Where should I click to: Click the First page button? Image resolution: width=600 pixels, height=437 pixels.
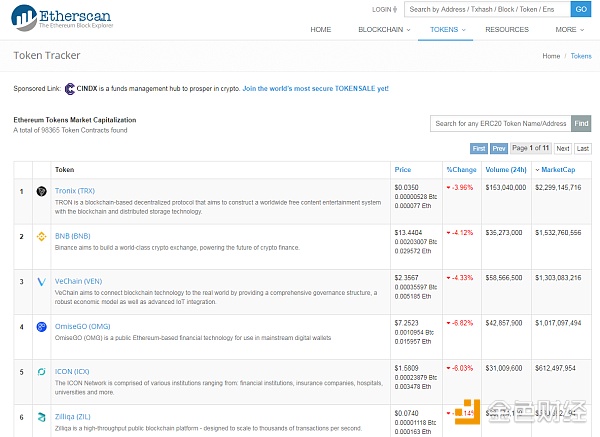tap(479, 148)
